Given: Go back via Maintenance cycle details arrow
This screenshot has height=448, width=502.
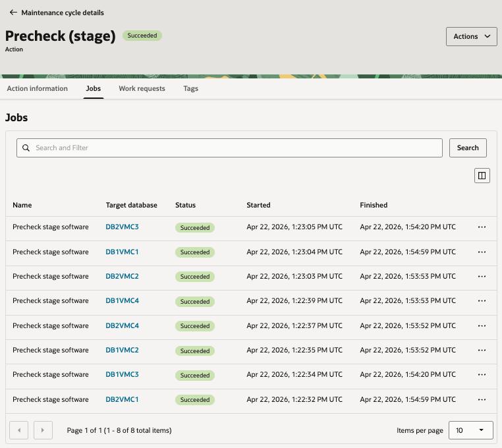Looking at the screenshot, I should click(13, 13).
